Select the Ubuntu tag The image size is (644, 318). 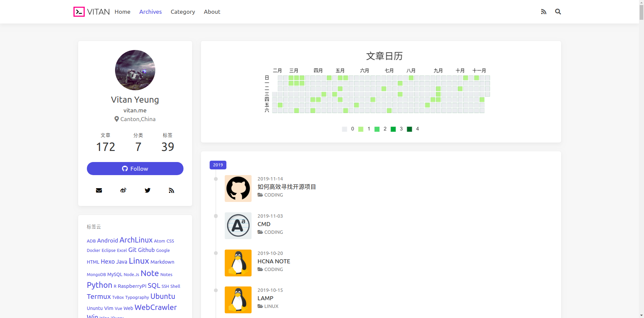coord(163,296)
